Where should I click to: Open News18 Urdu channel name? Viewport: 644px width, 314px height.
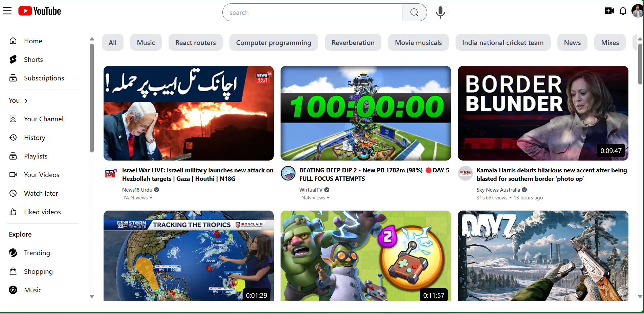[x=137, y=190]
